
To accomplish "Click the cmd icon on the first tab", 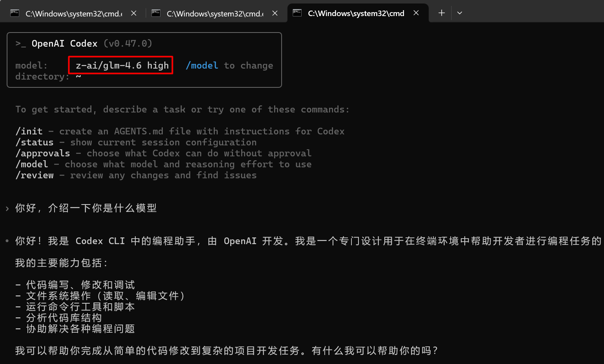I will [x=15, y=13].
